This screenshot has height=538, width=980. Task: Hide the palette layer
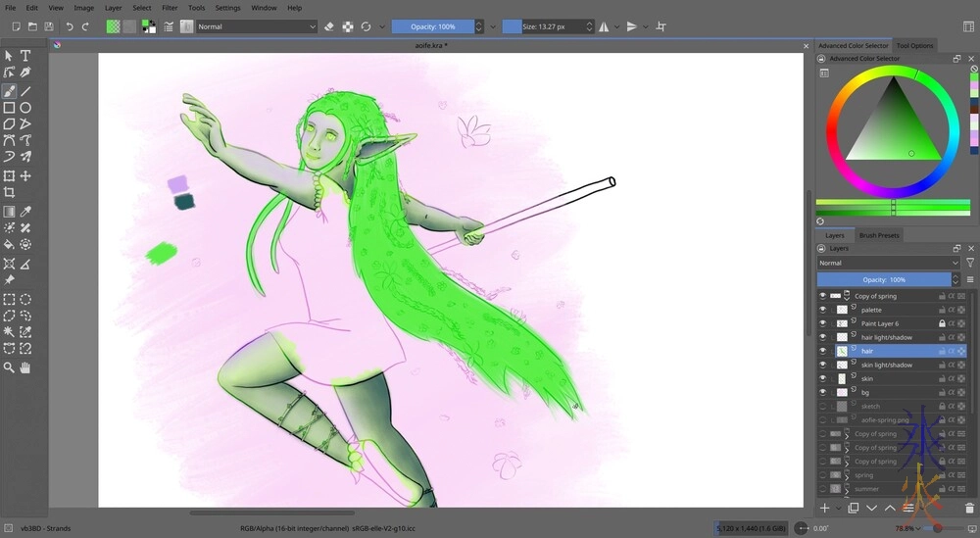click(x=823, y=310)
